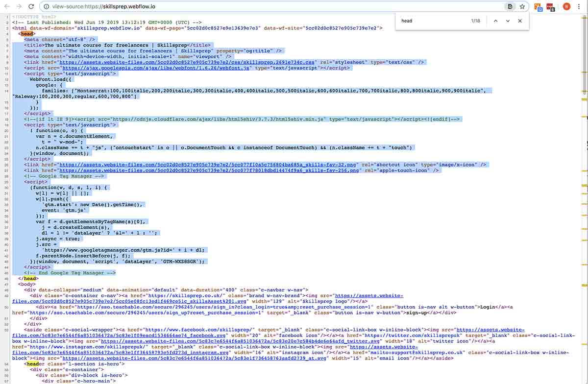Viewport: 588px width, 384px height.
Task: Close the find bar
Action: tap(520, 21)
